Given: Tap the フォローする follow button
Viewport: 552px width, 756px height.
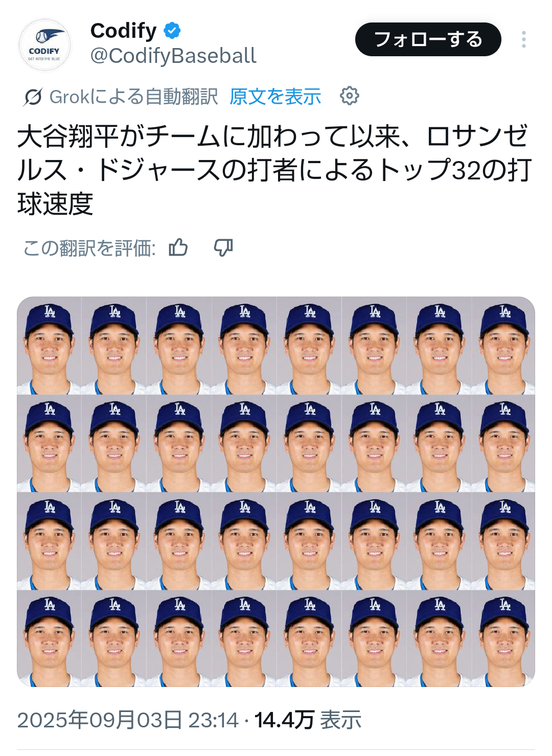Looking at the screenshot, I should tap(428, 39).
